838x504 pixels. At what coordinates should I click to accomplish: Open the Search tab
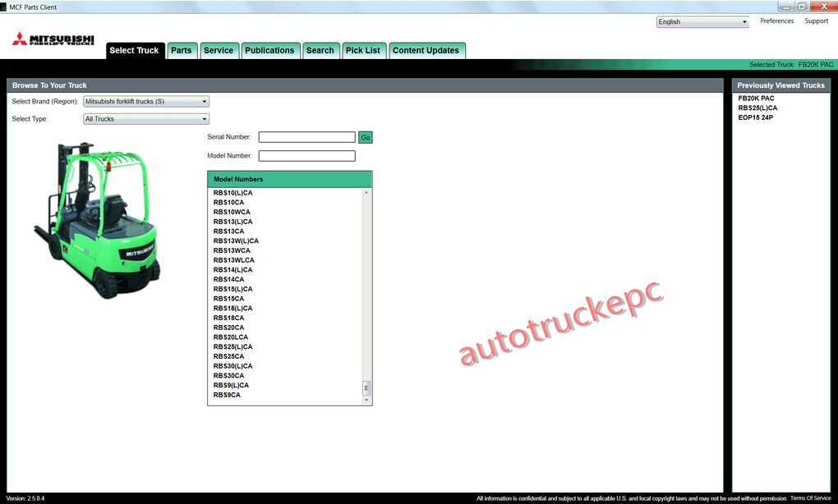click(x=320, y=50)
